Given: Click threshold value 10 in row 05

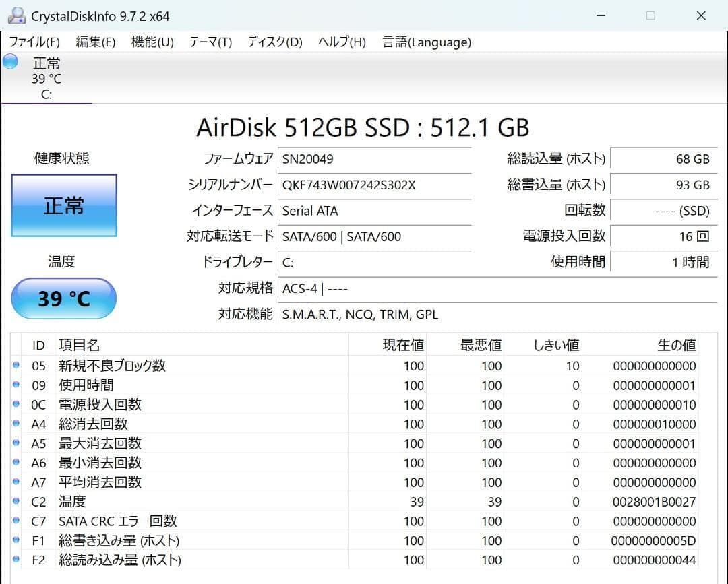Looking at the screenshot, I should (x=572, y=366).
